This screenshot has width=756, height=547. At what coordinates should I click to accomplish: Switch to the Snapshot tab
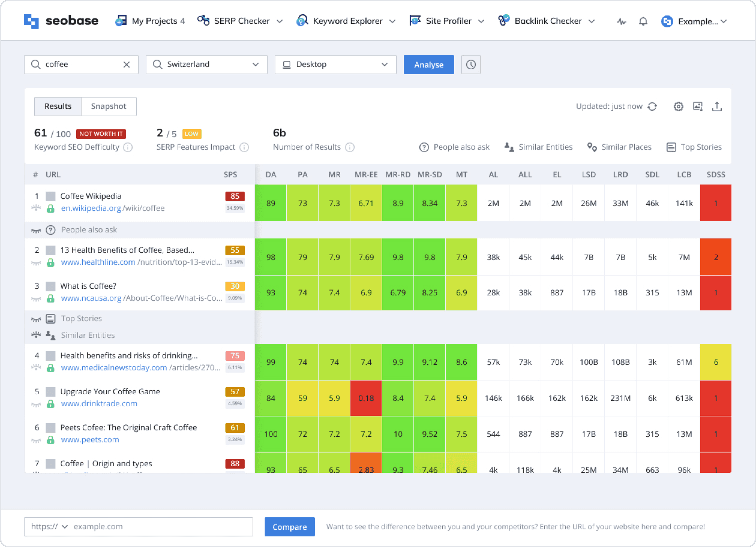pyautogui.click(x=109, y=106)
